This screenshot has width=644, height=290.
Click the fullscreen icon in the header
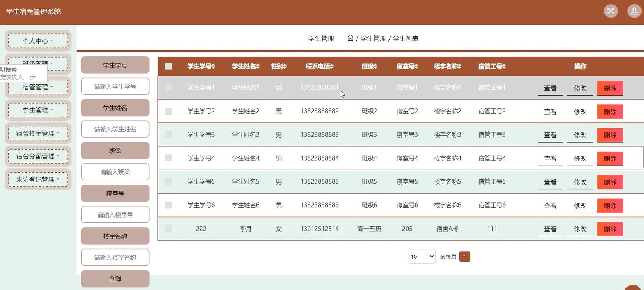tap(611, 11)
